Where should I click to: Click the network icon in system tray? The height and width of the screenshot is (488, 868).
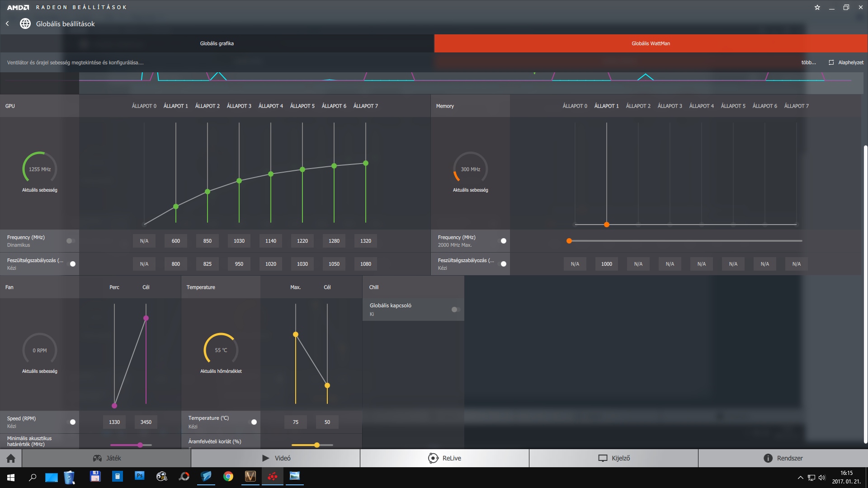[811, 478]
